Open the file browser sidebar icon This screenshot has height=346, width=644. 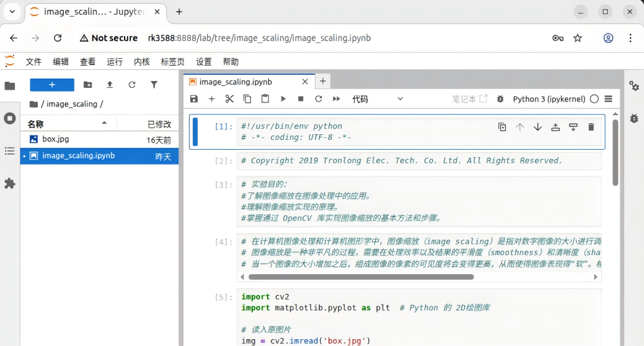10,85
